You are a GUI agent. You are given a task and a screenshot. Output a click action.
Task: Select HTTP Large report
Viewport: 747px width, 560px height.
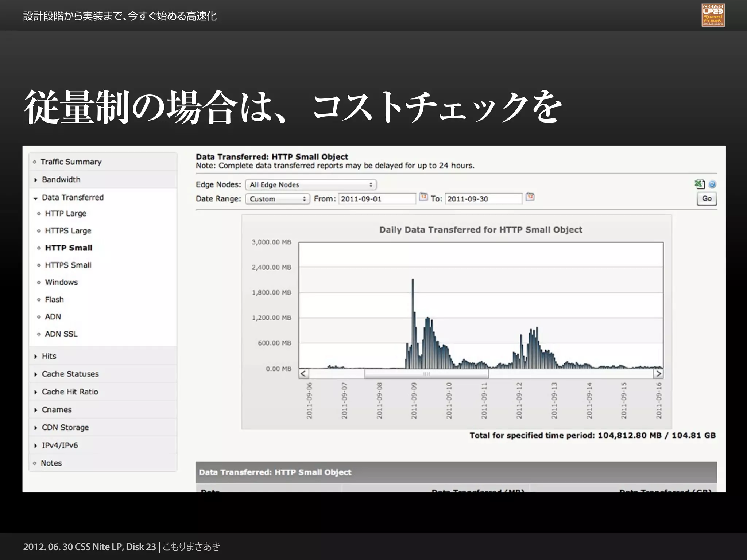[x=66, y=214]
